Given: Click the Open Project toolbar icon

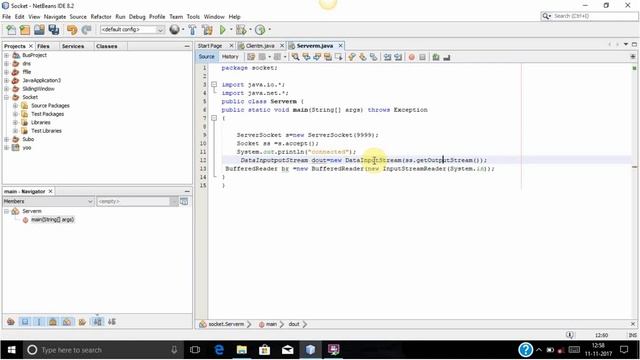Looking at the screenshot, I should pos(39,30).
